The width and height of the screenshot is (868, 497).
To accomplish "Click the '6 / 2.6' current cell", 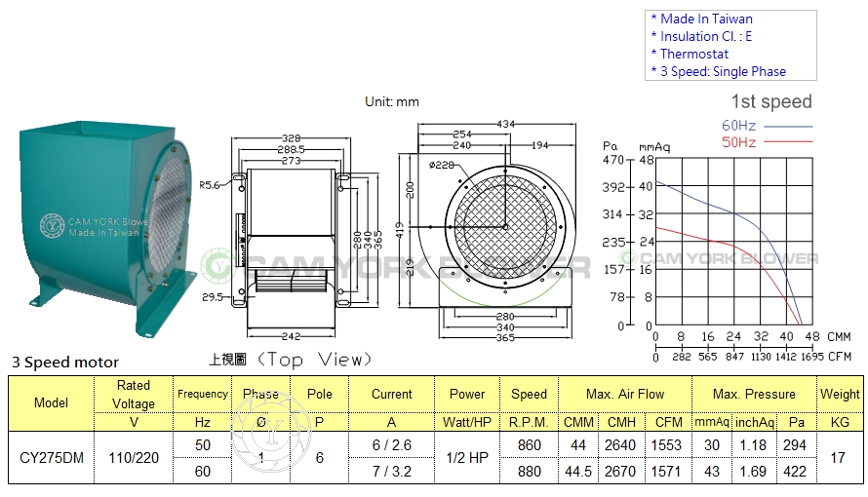I will [x=392, y=445].
